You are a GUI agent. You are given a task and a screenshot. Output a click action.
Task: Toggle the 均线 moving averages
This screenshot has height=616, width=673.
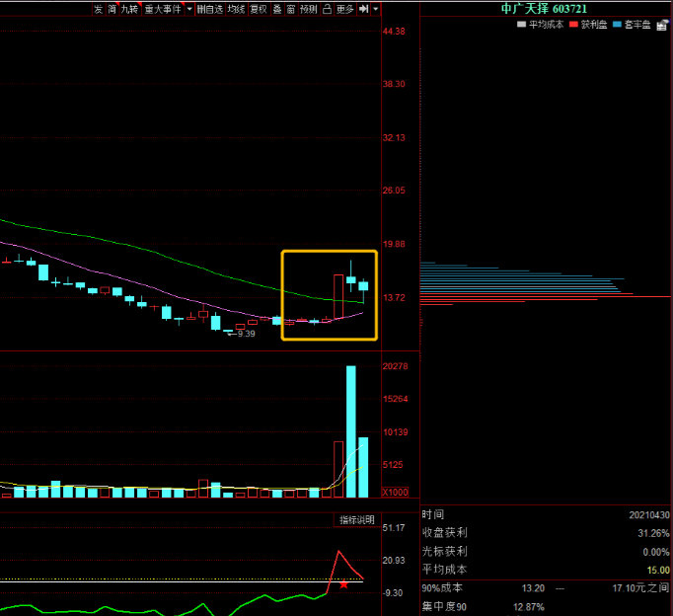(236, 9)
